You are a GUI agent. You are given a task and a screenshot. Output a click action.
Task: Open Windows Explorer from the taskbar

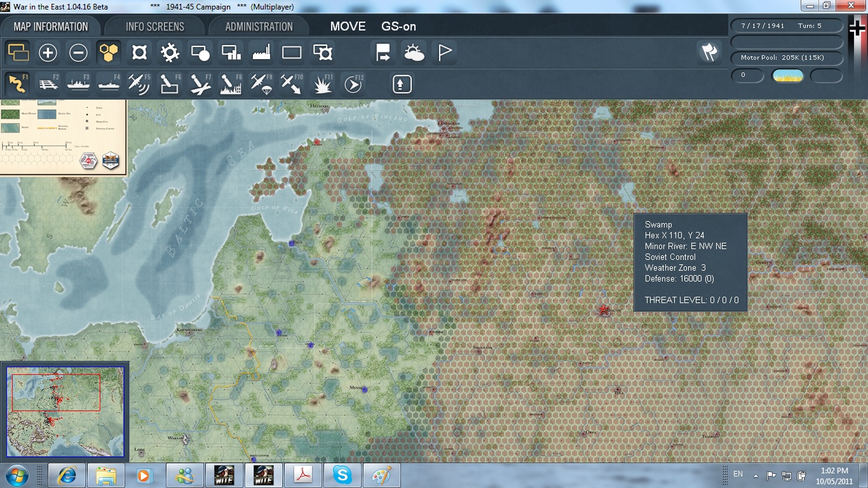tap(105, 475)
